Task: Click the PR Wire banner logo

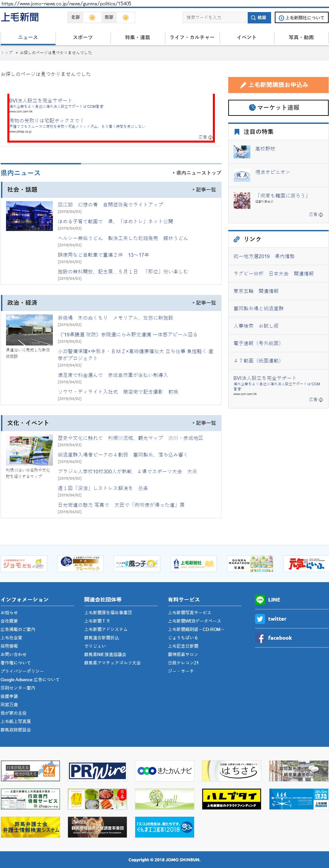Action: (x=97, y=771)
